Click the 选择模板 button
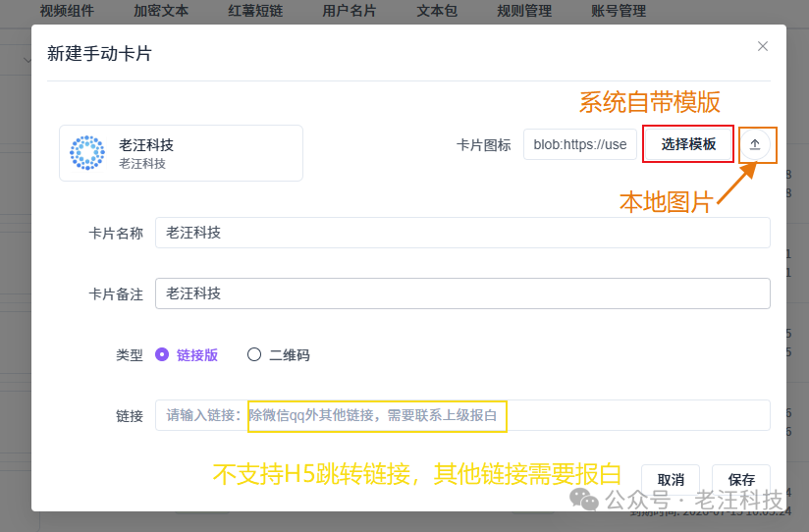 click(688, 144)
